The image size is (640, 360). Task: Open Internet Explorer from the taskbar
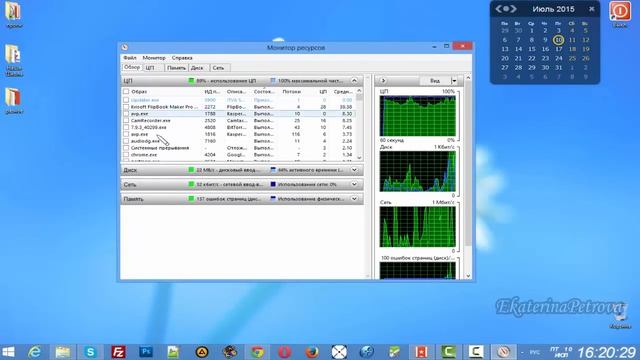pos(35,352)
